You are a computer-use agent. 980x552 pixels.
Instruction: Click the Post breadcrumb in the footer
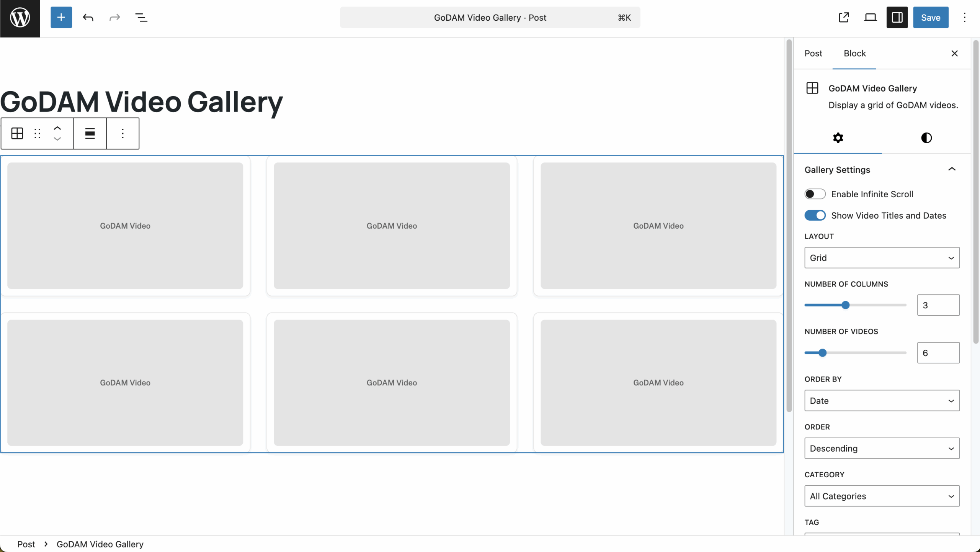pos(26,544)
